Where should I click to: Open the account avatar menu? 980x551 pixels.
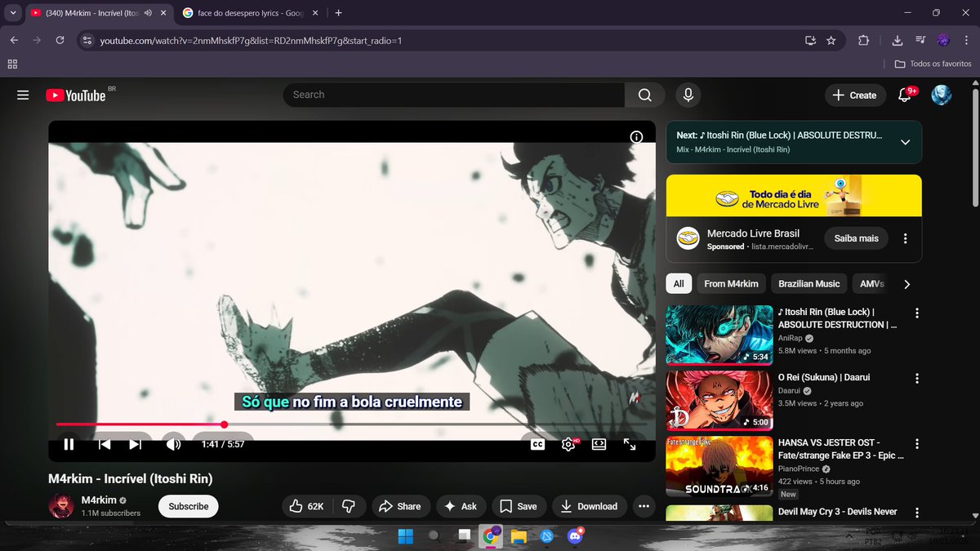pyautogui.click(x=942, y=95)
